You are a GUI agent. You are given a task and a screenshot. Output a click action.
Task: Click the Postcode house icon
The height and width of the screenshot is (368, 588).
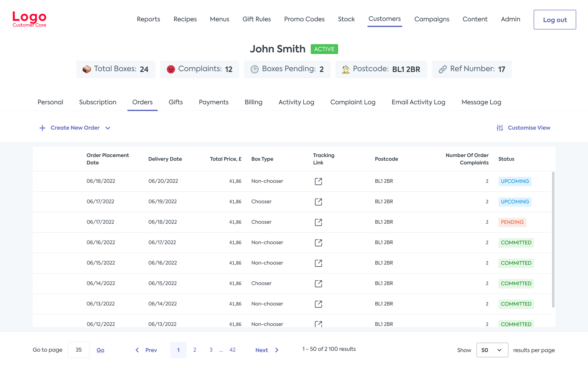click(346, 69)
